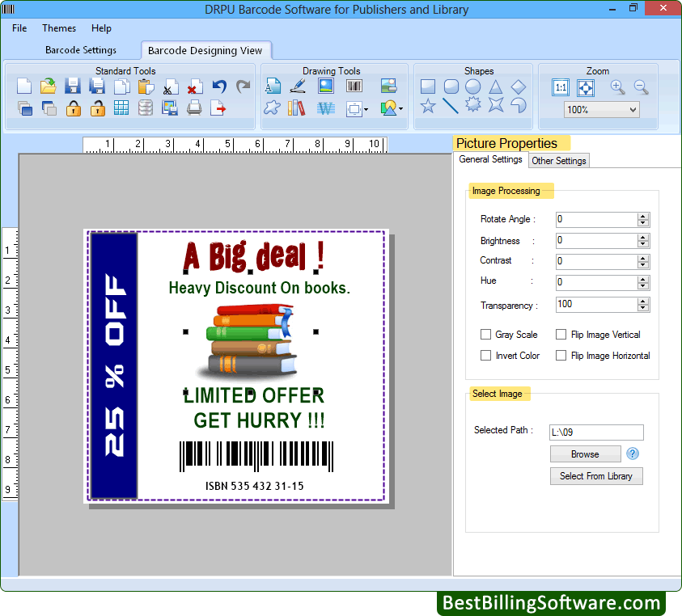
Task: Send the selected object to back
Action: tap(49, 108)
